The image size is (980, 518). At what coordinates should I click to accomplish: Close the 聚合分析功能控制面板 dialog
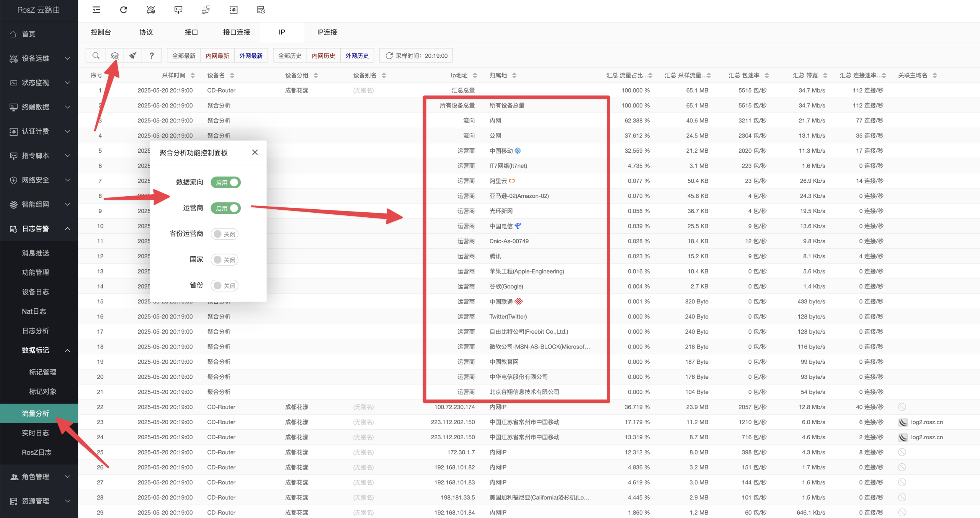(x=255, y=152)
